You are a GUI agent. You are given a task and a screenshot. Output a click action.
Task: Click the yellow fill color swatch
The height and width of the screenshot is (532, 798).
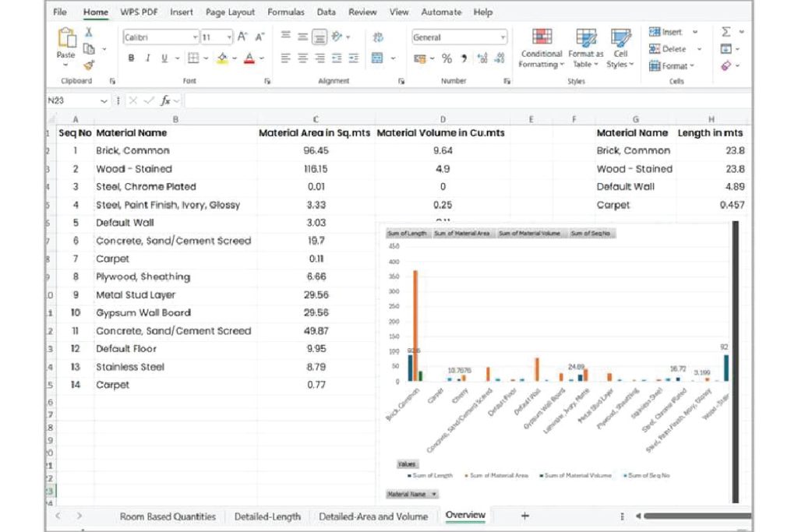222,58
